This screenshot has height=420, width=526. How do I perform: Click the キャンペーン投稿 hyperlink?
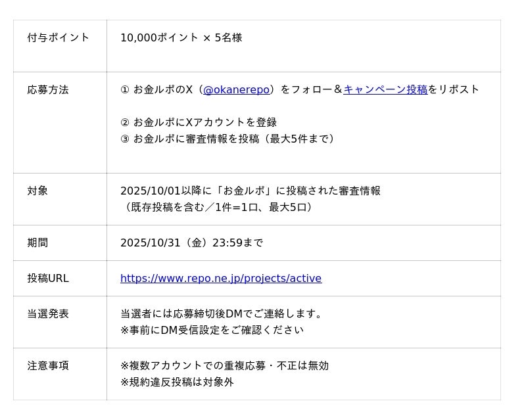click(385, 89)
